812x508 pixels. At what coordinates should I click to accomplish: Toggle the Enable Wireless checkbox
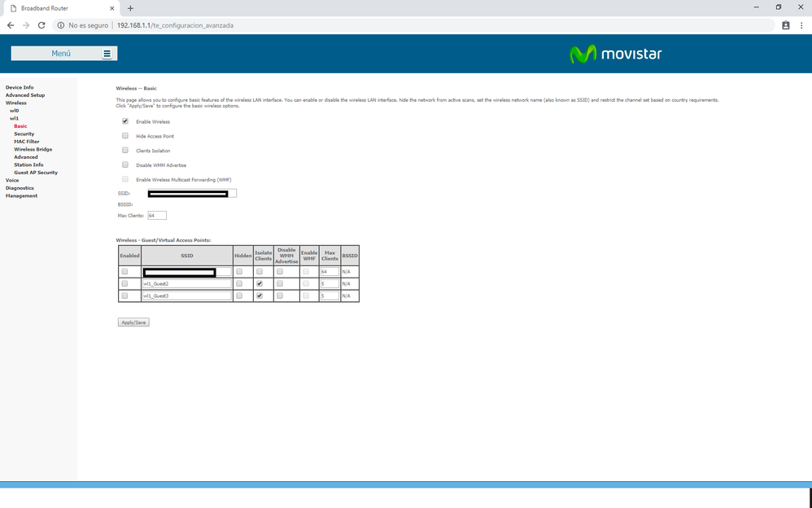click(x=125, y=121)
